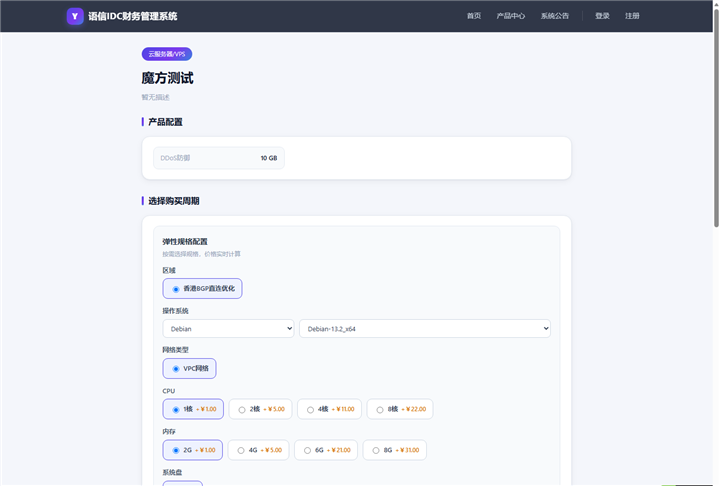Click the 语信IDC财务管理系统 site title
The width and height of the screenshot is (720, 486).
133,16
